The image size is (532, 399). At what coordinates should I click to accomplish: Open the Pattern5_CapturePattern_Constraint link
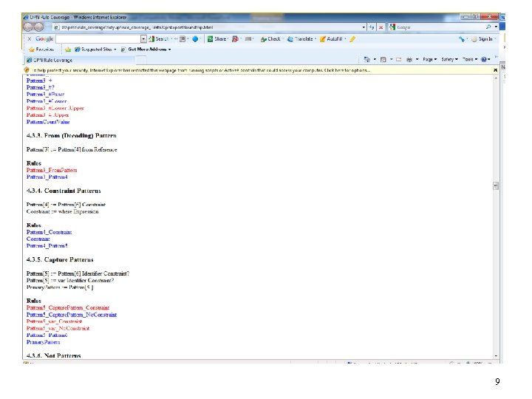(68, 307)
